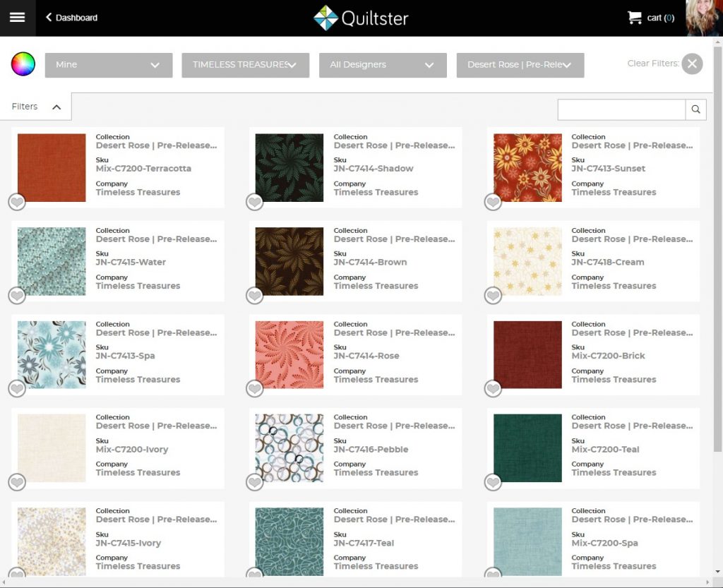Click the SKU text JN-C7414-Brown
The height and width of the screenshot is (588, 723).
click(x=370, y=262)
